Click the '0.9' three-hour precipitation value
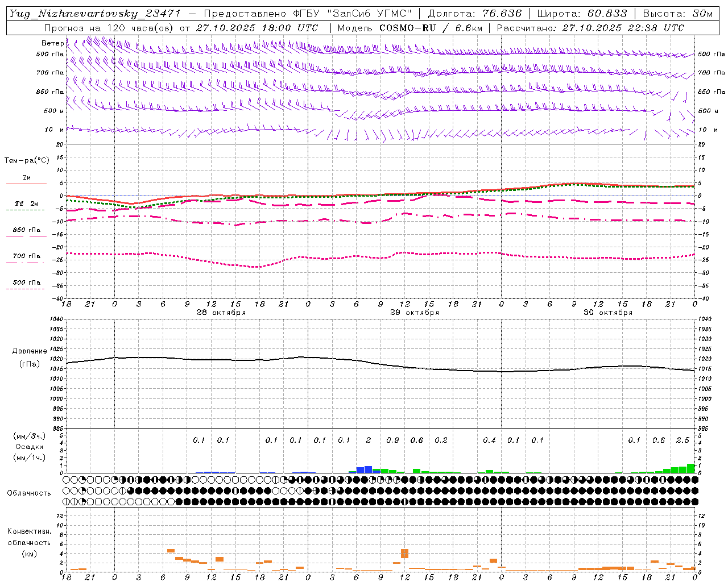 click(392, 440)
